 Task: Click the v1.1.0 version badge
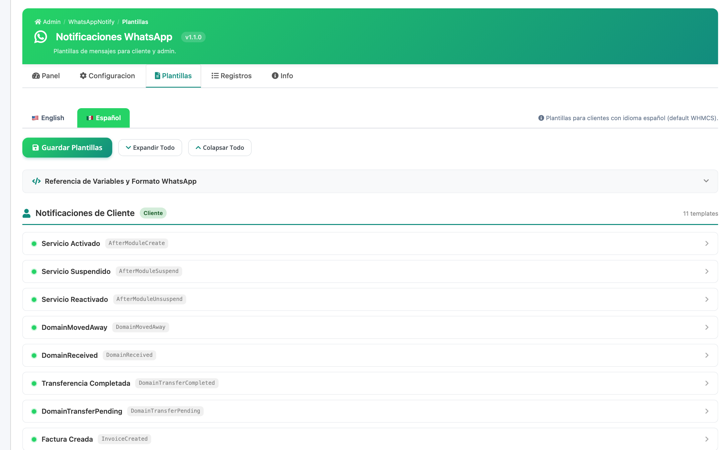pos(193,37)
